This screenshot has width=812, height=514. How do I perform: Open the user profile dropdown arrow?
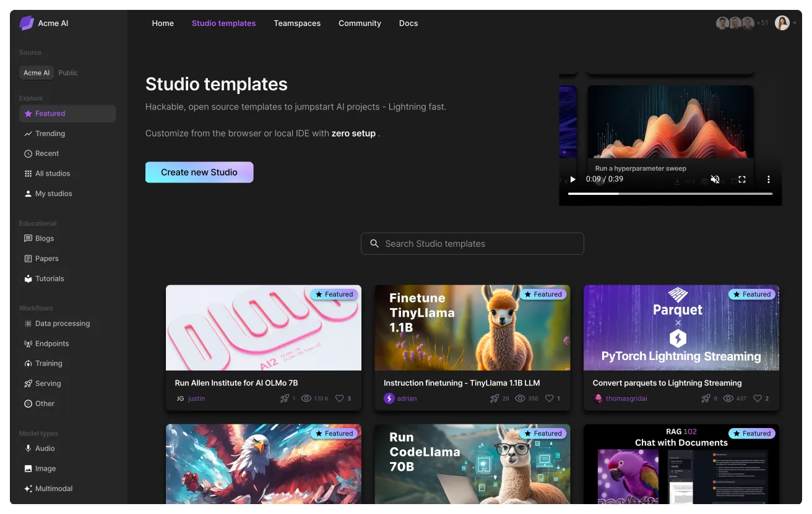point(795,23)
